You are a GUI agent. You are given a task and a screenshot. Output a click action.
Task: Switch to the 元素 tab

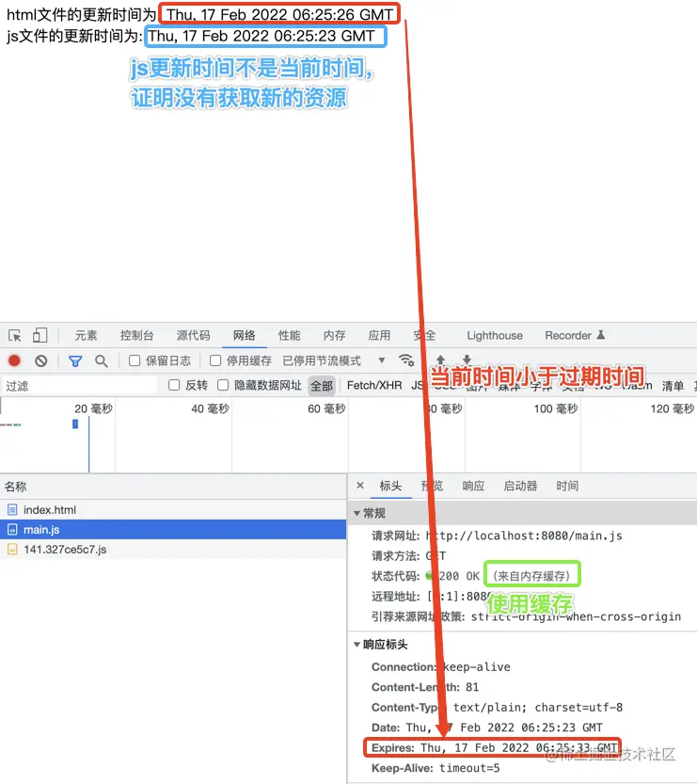(x=86, y=335)
